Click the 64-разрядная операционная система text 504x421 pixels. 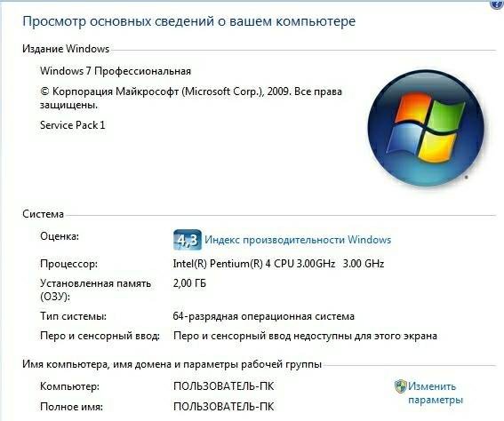click(264, 316)
